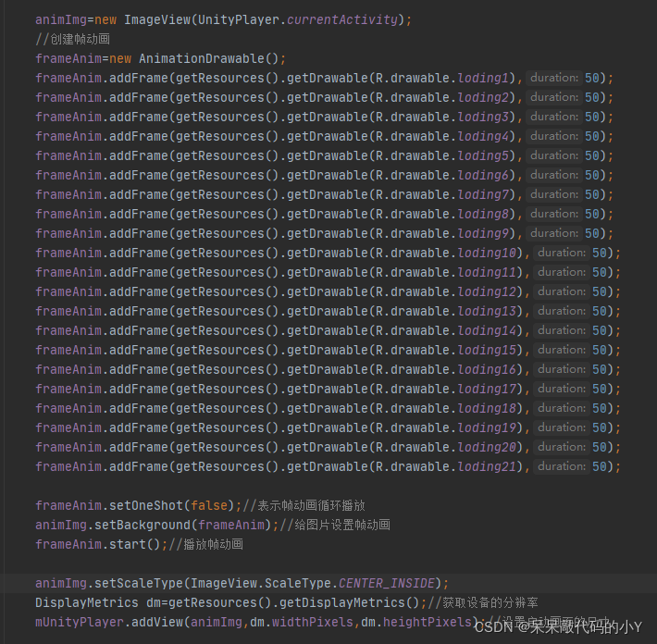This screenshot has height=644, width=657.
Task: Place cursor on loding1 resource name
Action: tap(483, 78)
